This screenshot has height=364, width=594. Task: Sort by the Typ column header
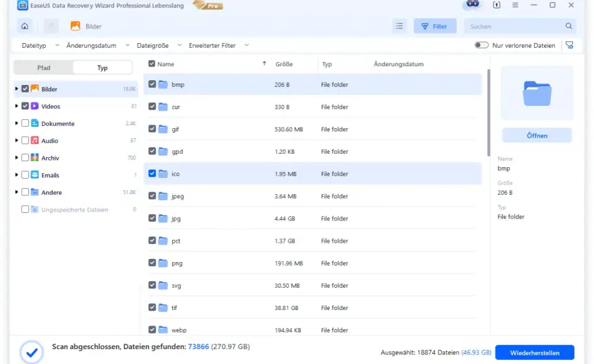(327, 64)
